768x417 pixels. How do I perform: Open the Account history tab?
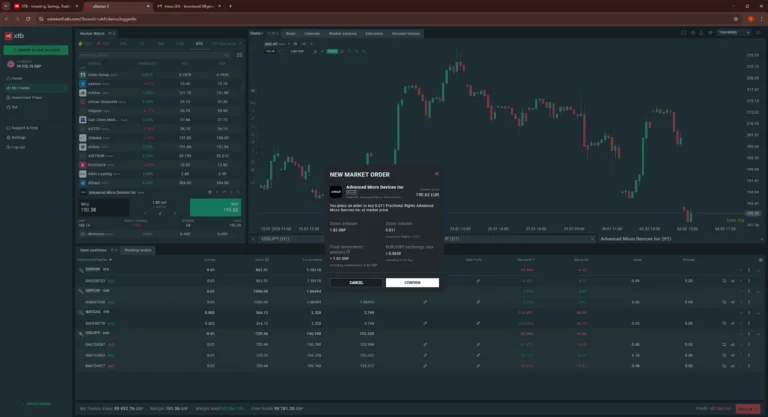click(x=406, y=34)
